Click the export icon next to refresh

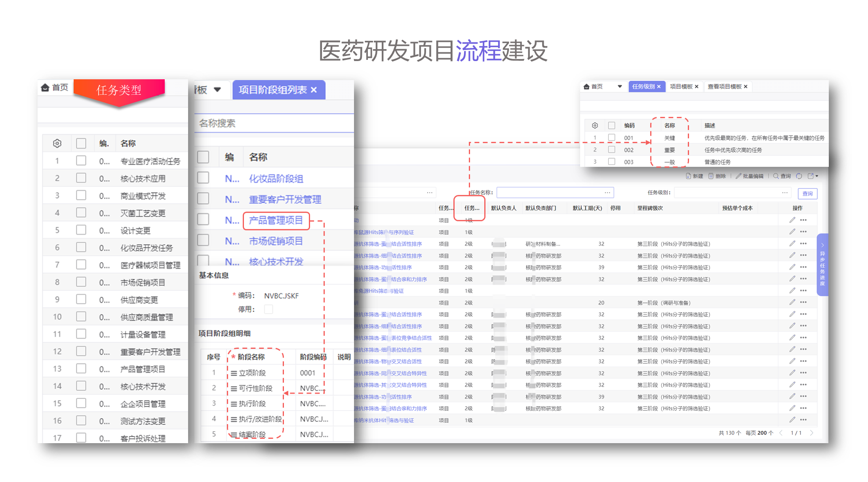tap(810, 176)
